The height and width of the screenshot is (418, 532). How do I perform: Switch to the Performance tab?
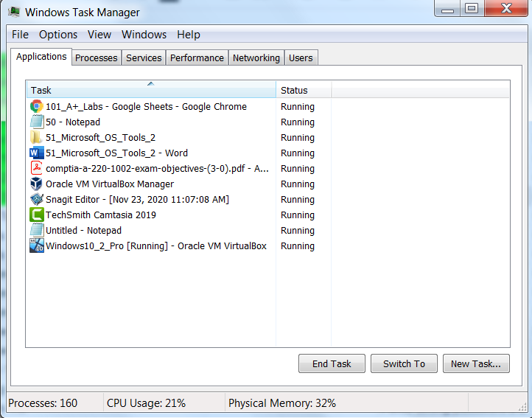tap(197, 58)
